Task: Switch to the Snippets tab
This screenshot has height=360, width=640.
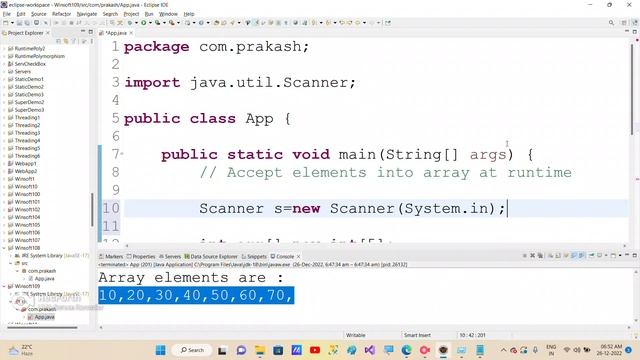Action: coord(254,256)
